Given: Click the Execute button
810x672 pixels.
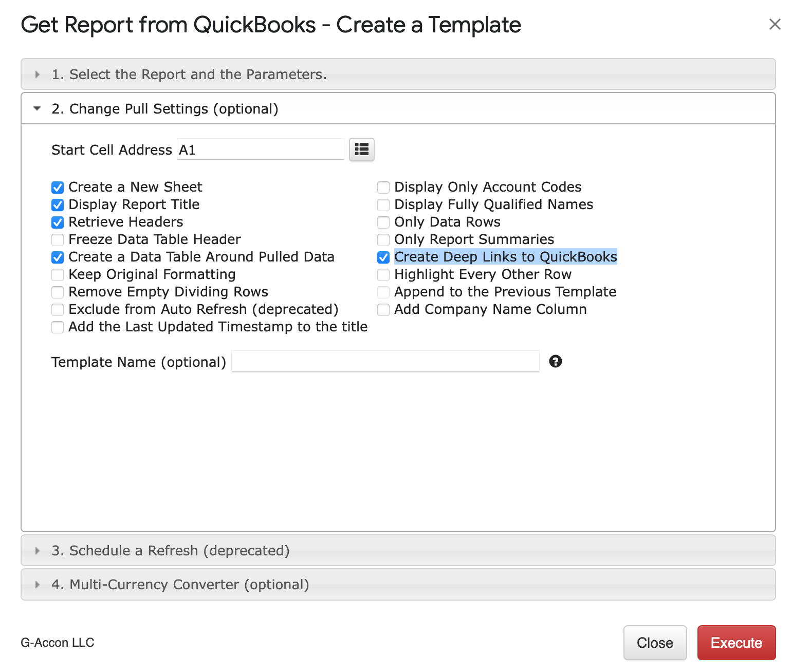Looking at the screenshot, I should [737, 643].
